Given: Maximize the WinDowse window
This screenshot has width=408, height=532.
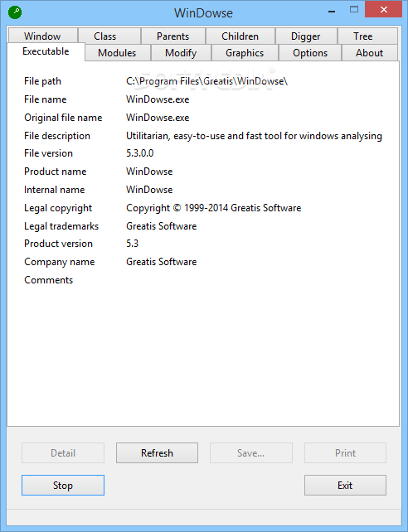Looking at the screenshot, I should 354,10.
